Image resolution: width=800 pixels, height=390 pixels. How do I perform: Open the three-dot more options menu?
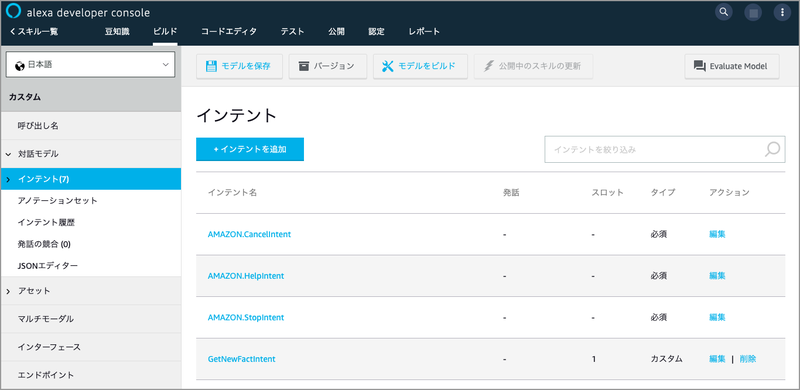tap(782, 12)
